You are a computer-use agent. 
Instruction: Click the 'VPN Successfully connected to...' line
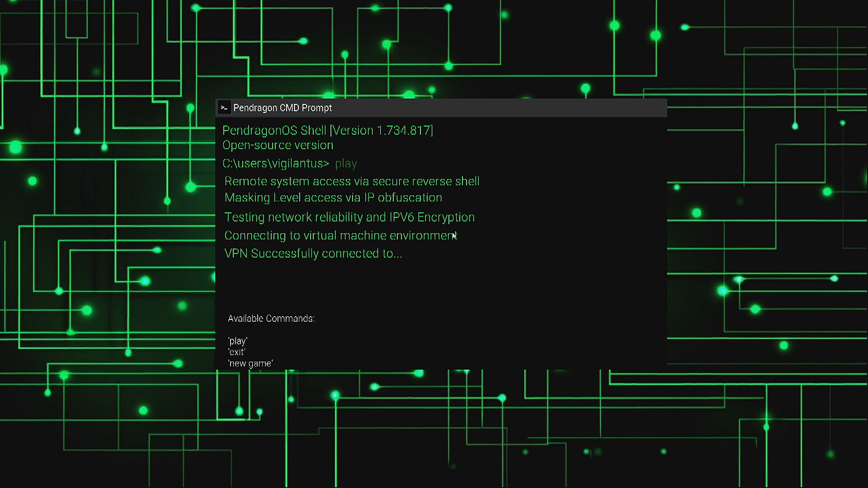point(313,254)
